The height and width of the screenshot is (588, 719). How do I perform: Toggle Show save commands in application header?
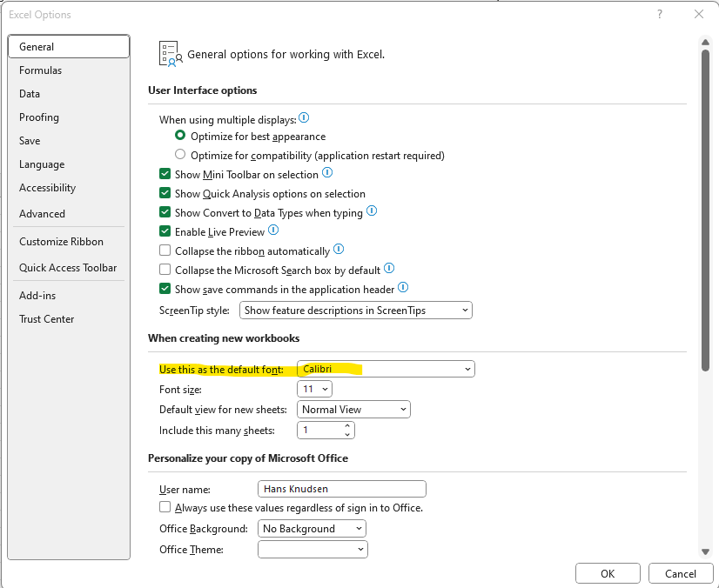pyautogui.click(x=165, y=289)
